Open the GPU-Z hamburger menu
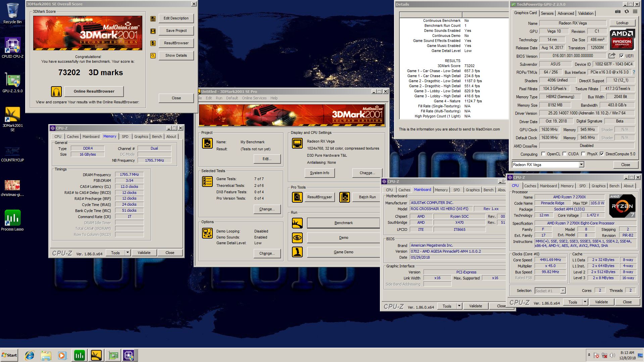The width and height of the screenshot is (644, 362). click(635, 11)
